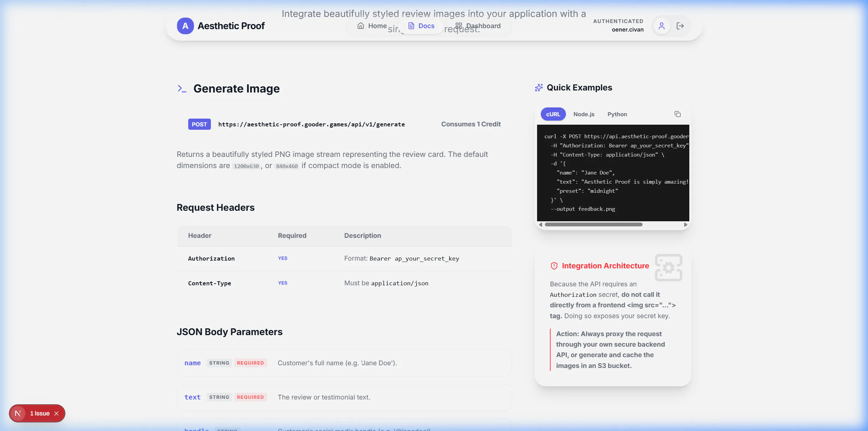Click the Aesthetic Proof brand name

point(231,26)
